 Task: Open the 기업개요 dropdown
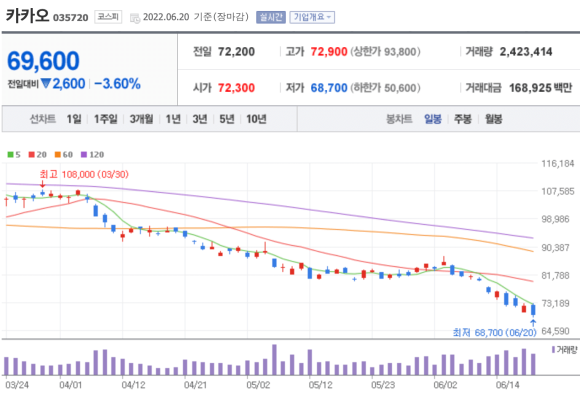click(x=312, y=17)
